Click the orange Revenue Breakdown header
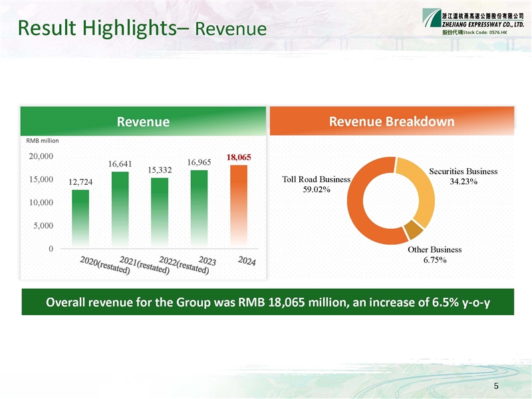This screenshot has height=399, width=532. point(392,122)
